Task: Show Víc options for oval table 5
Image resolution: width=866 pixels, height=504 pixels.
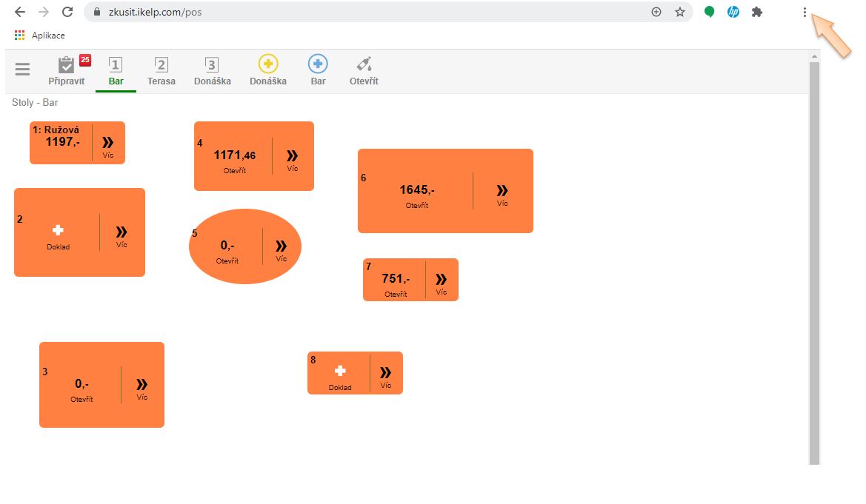Action: pos(281,249)
